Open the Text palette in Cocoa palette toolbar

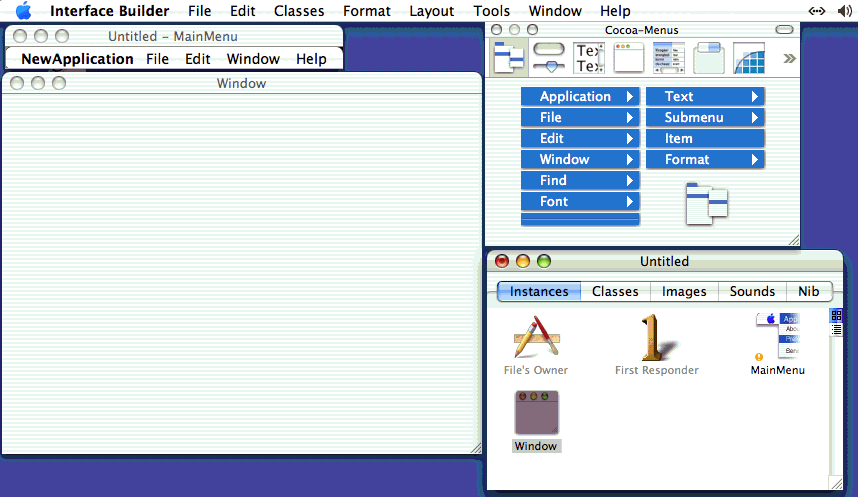589,58
